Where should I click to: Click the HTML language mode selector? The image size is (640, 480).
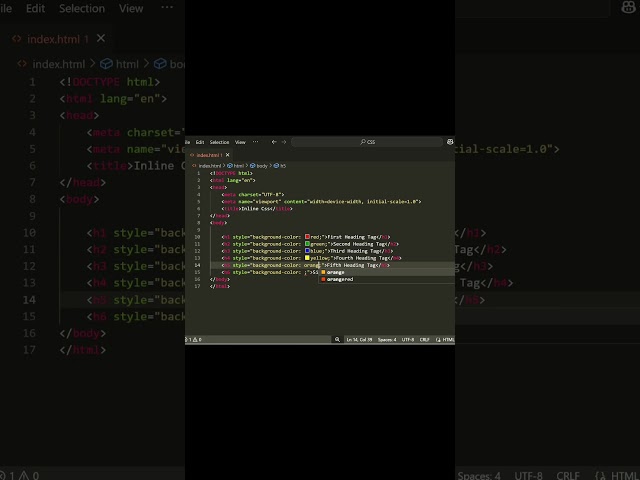448,340
